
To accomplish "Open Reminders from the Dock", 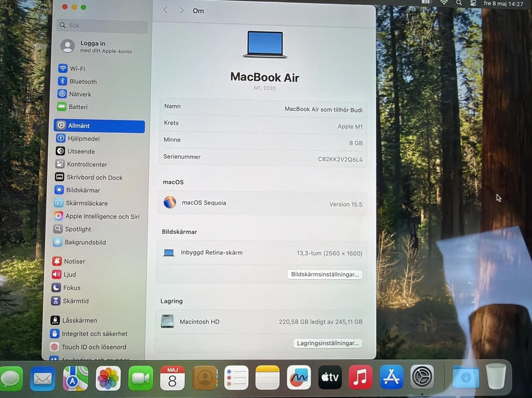I will coord(236,378).
